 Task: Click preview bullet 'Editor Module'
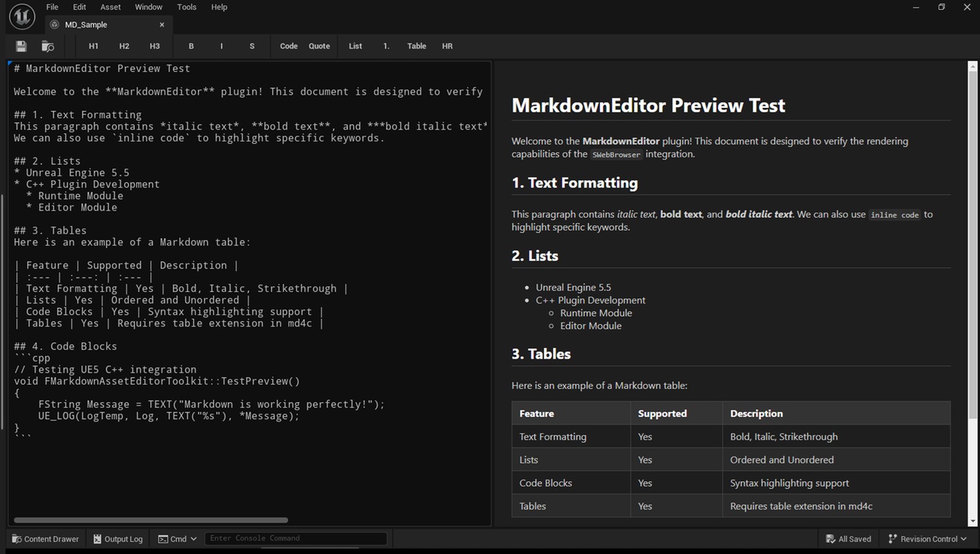(x=591, y=326)
